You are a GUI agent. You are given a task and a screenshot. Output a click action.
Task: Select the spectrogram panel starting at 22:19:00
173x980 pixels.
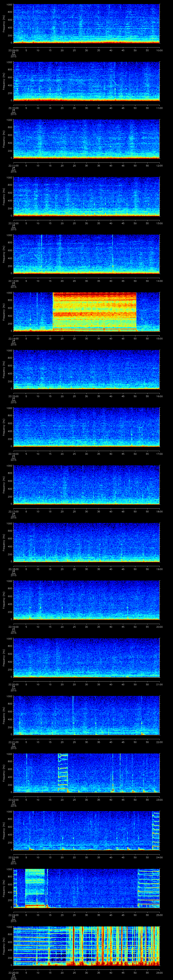(x=86, y=600)
